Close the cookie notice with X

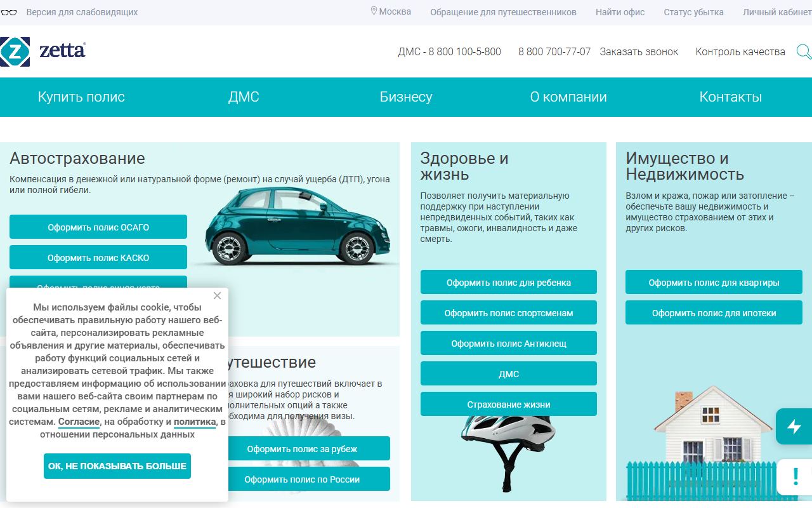coord(217,296)
